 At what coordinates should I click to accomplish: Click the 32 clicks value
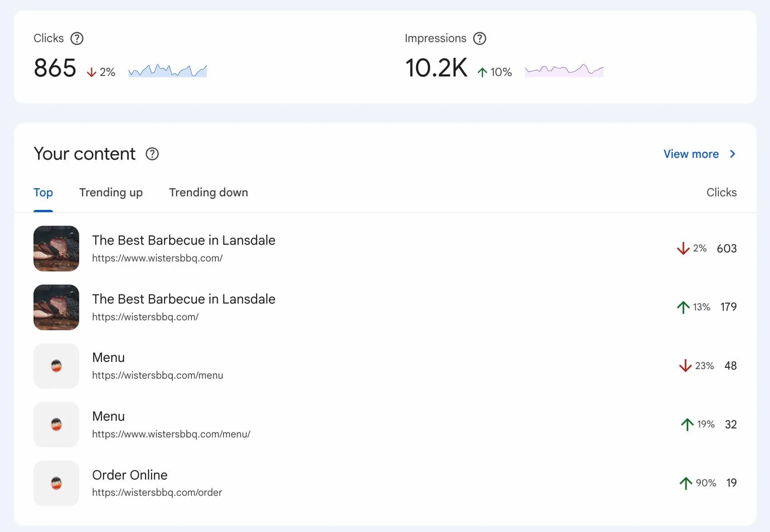(x=731, y=424)
